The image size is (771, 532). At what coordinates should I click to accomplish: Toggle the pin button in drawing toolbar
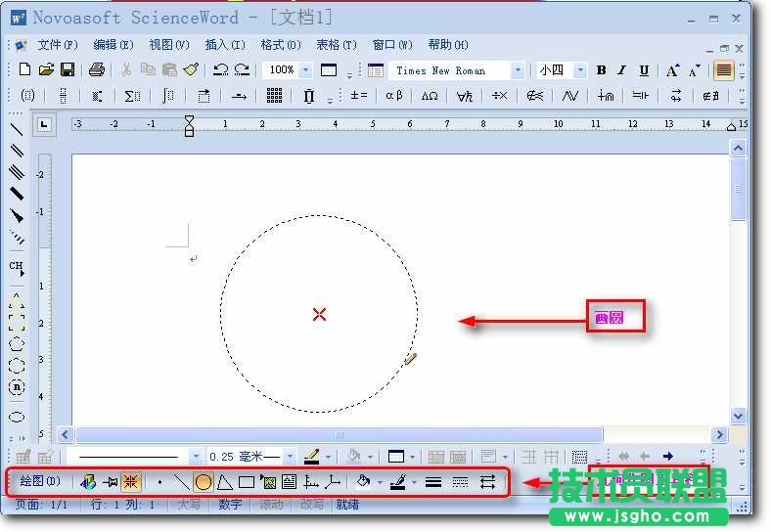point(111,482)
